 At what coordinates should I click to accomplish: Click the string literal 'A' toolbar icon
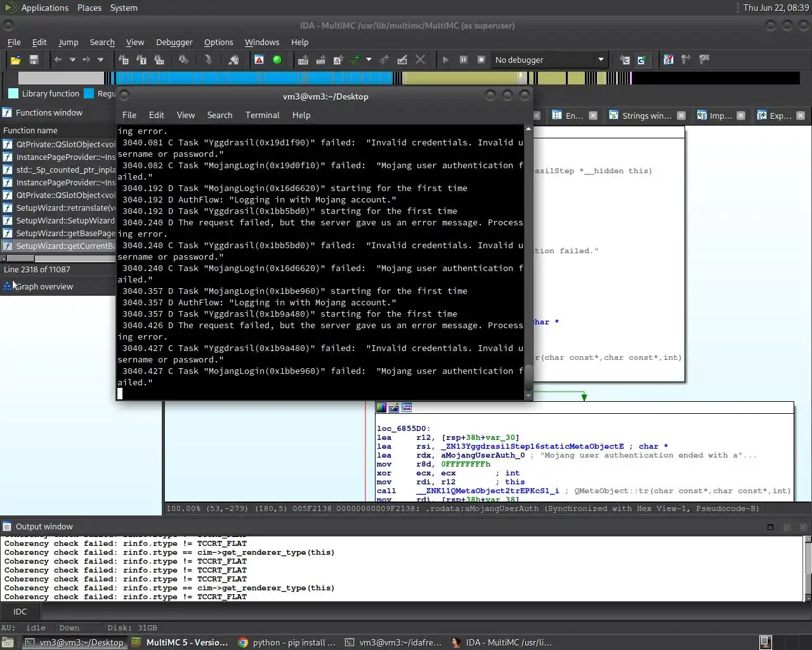coord(338,60)
